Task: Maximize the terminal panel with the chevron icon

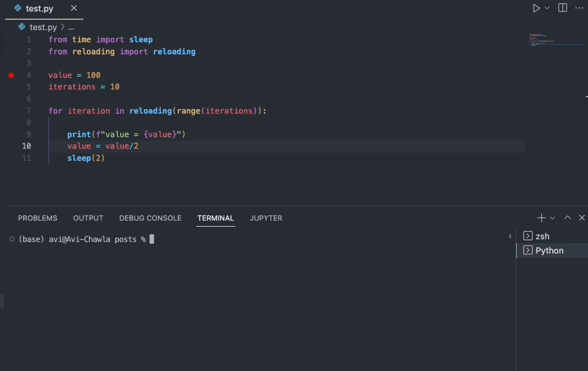Action: 568,217
